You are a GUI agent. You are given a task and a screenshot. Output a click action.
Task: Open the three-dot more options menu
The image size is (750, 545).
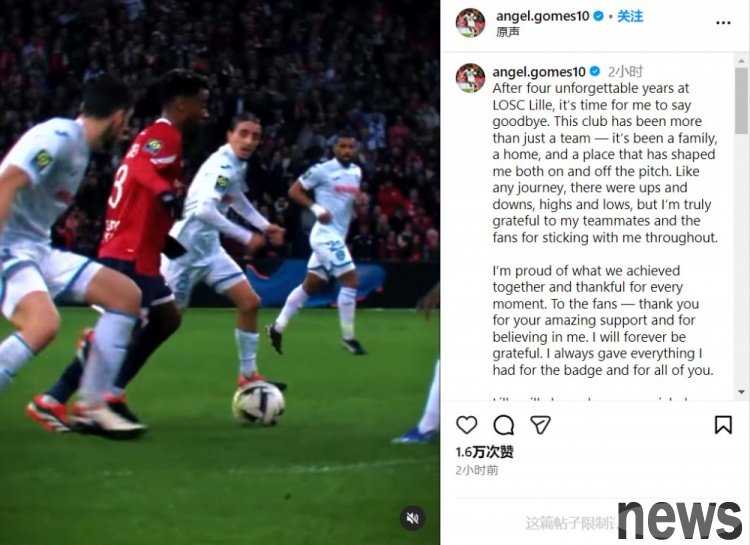coord(723,22)
